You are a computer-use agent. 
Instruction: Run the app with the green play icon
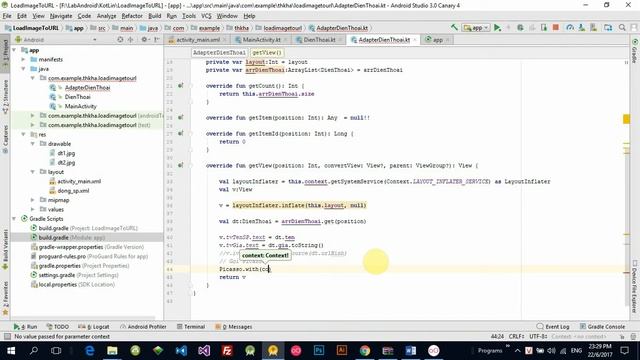tap(497, 27)
